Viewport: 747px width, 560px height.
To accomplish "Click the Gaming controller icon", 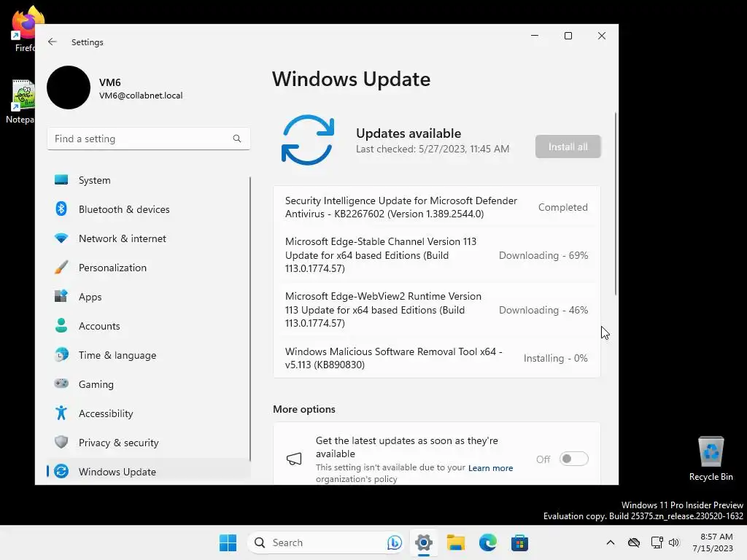I will pyautogui.click(x=61, y=384).
